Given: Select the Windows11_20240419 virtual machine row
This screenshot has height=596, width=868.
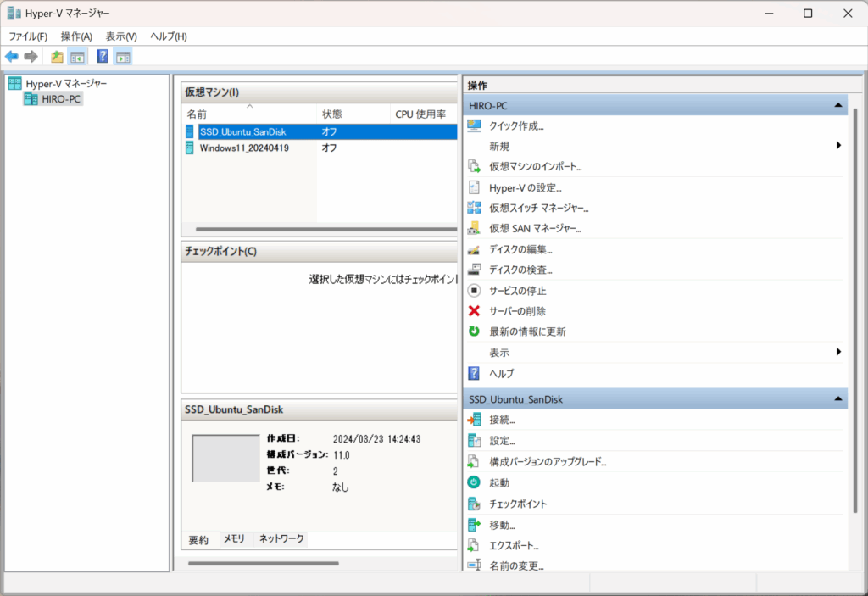Looking at the screenshot, I should [321, 148].
